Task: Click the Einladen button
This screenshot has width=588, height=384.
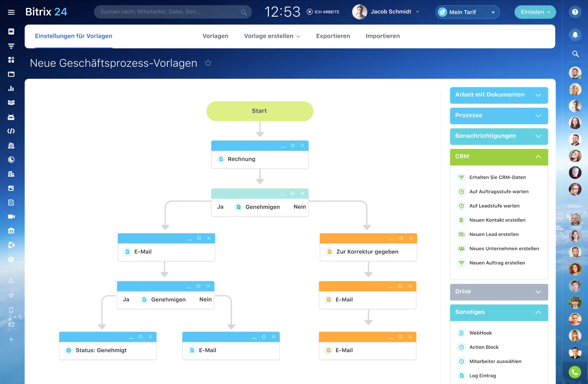Action: pyautogui.click(x=535, y=12)
